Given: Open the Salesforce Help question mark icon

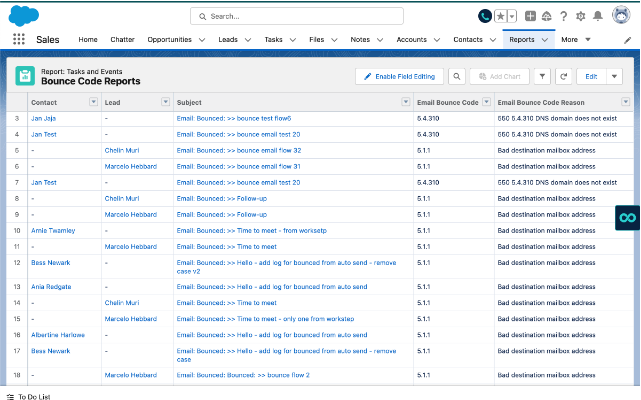Looking at the screenshot, I should [x=564, y=16].
